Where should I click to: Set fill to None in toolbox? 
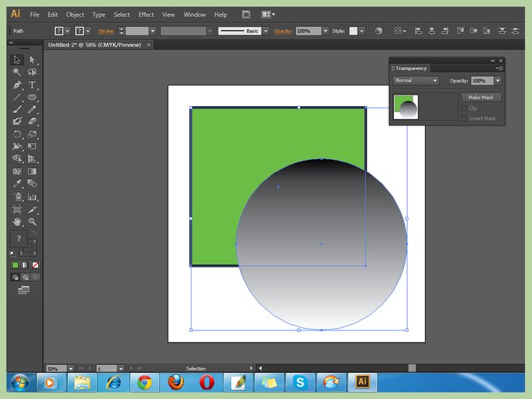pyautogui.click(x=35, y=265)
